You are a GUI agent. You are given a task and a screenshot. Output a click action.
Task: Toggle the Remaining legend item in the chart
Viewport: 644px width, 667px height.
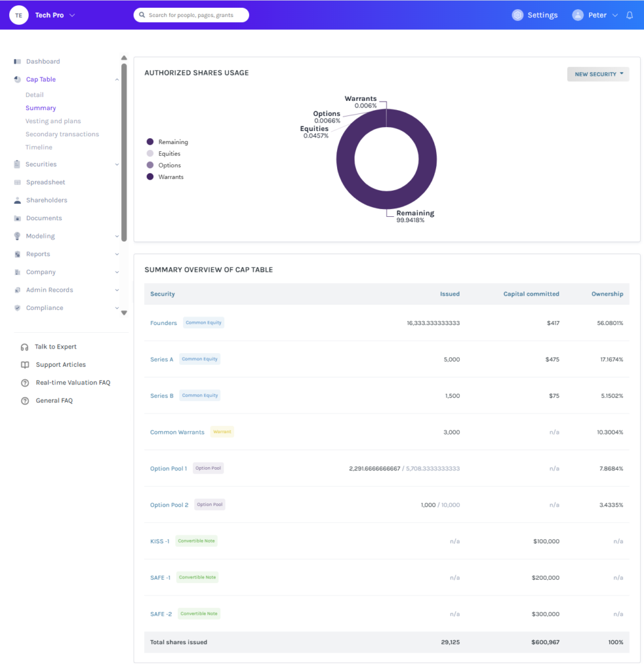click(x=168, y=142)
